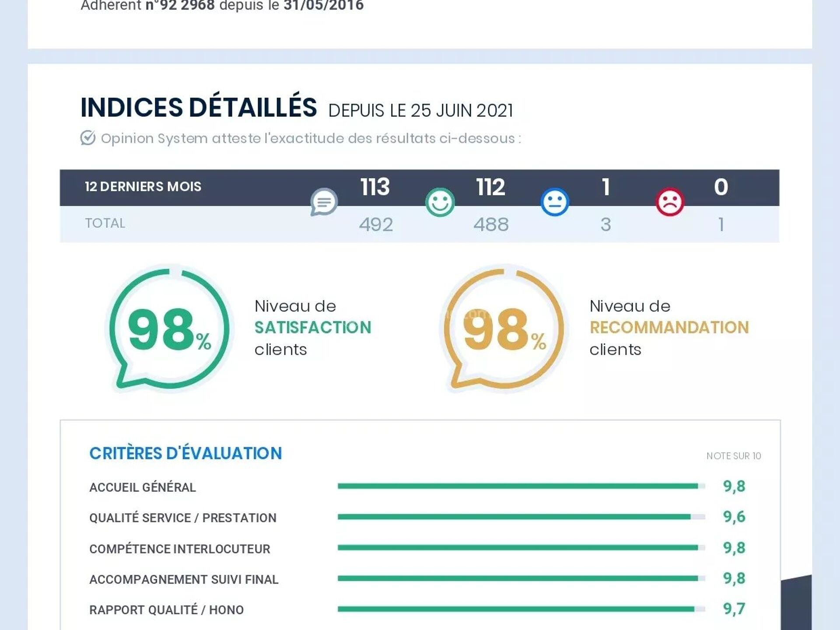Click the green 98% satisfaction bubble
Screen dimensions: 840x630
pyautogui.click(x=170, y=329)
